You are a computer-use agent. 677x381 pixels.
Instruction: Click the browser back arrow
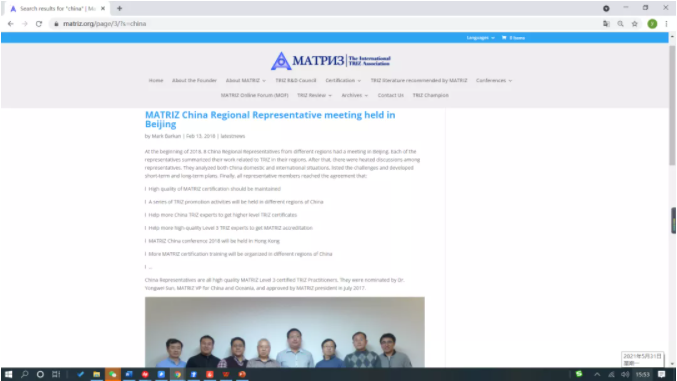point(10,24)
